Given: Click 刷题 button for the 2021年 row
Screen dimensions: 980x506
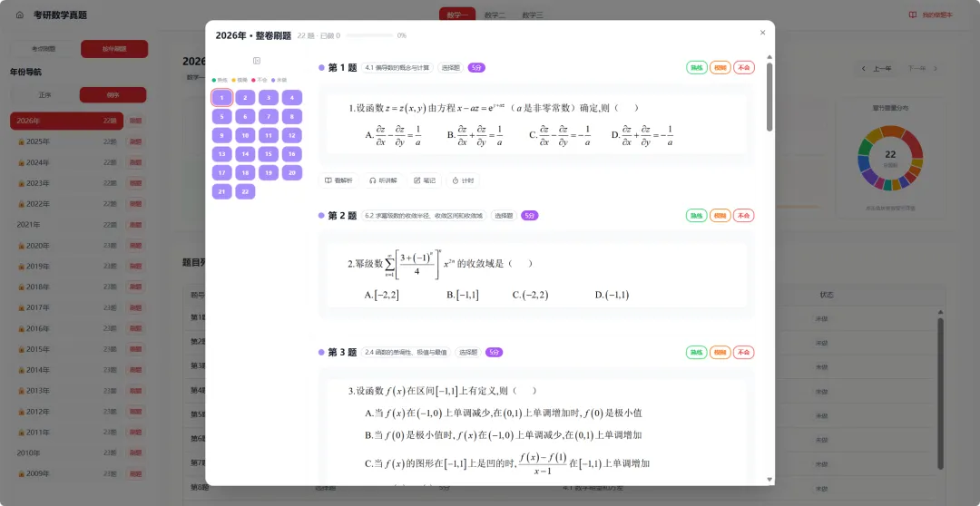Looking at the screenshot, I should (135, 224).
